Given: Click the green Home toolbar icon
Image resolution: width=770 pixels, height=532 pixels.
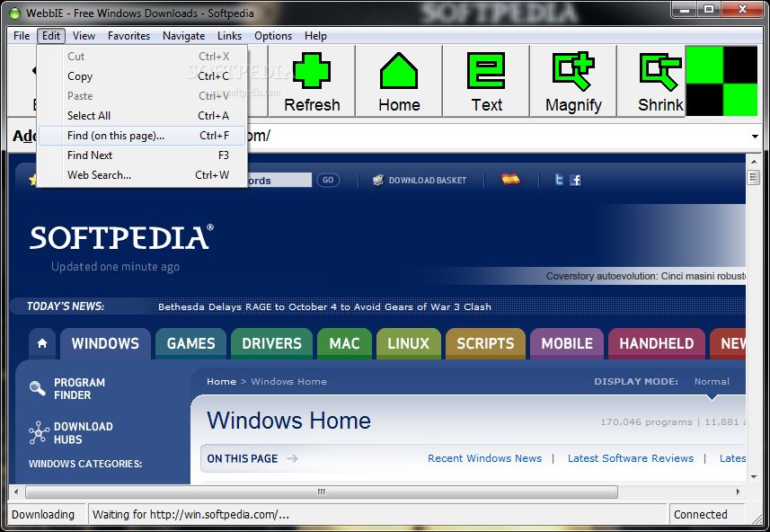Looking at the screenshot, I should pos(399,71).
